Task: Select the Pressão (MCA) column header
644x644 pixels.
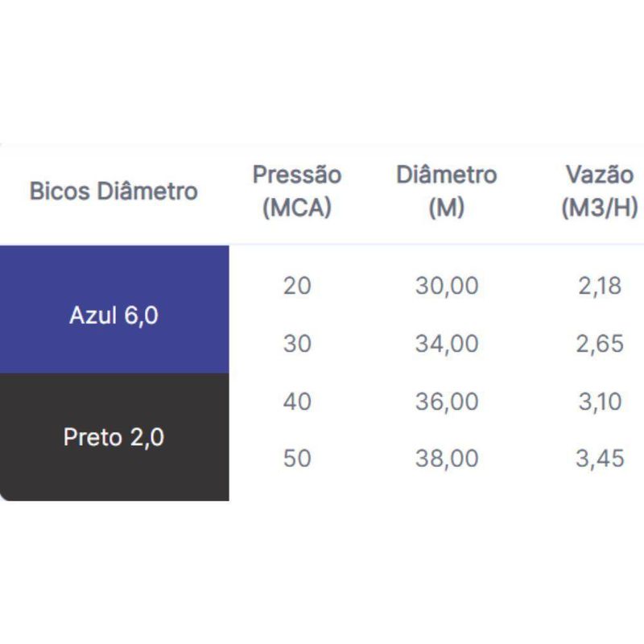Action: 297,191
